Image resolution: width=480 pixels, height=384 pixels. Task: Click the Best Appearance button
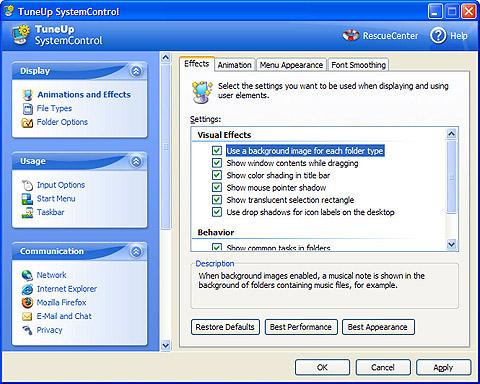tap(378, 327)
